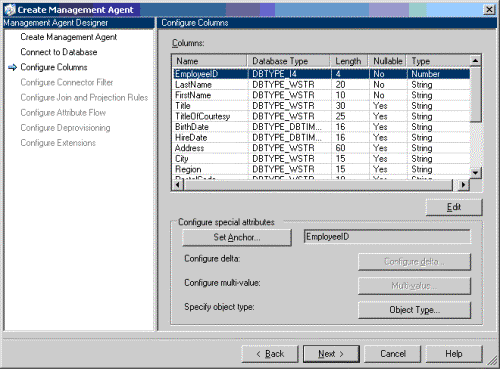Click the blue arrow beside Configure Columns
Viewport: 500px width, 387px height.
(x=12, y=68)
